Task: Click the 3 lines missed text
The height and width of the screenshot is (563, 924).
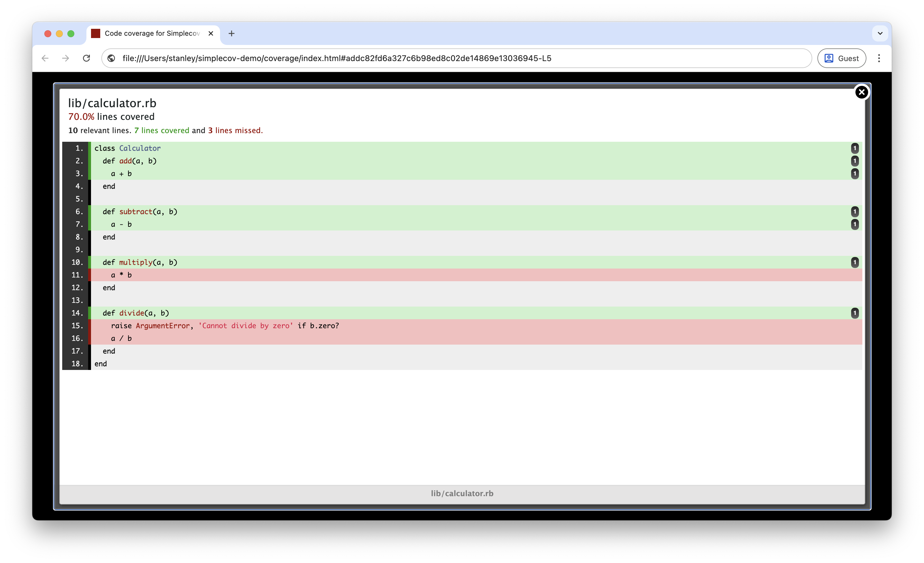Action: (x=235, y=131)
